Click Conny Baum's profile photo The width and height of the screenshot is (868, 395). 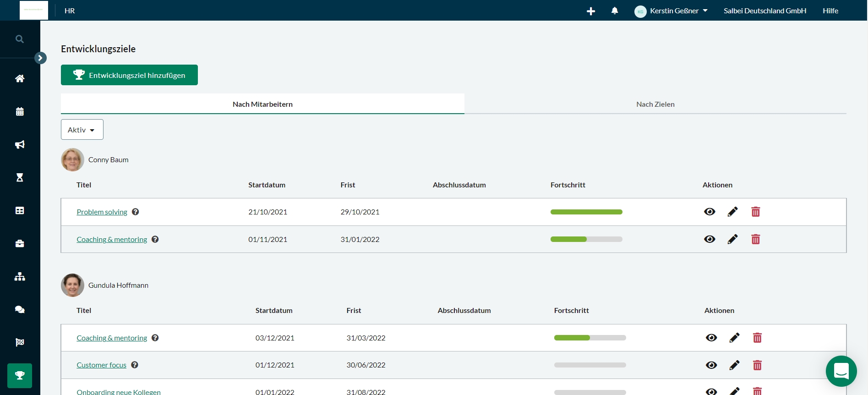click(72, 159)
